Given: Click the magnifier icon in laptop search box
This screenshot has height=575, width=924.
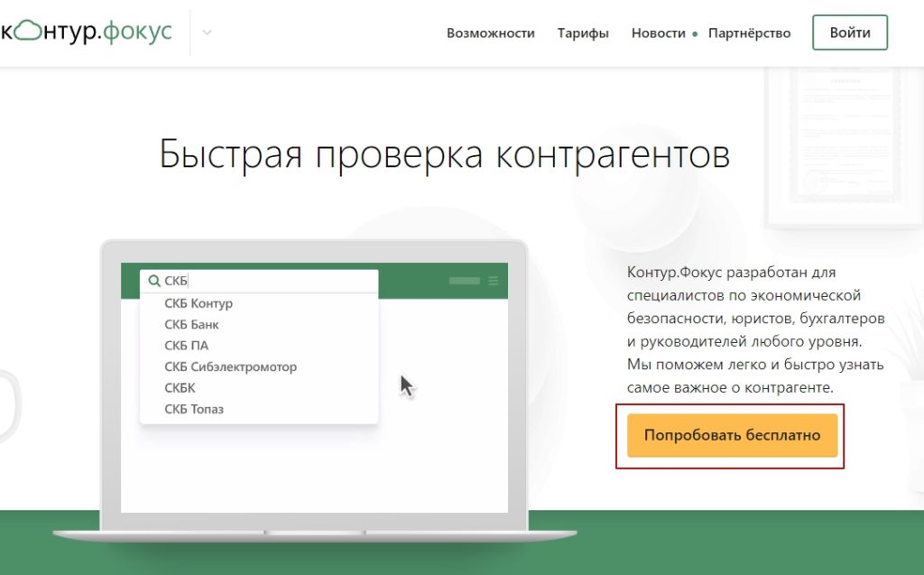Looking at the screenshot, I should (x=153, y=281).
